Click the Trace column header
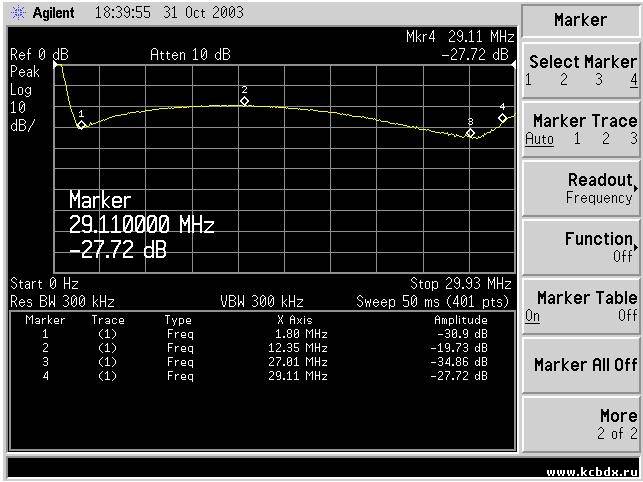 pos(108,320)
